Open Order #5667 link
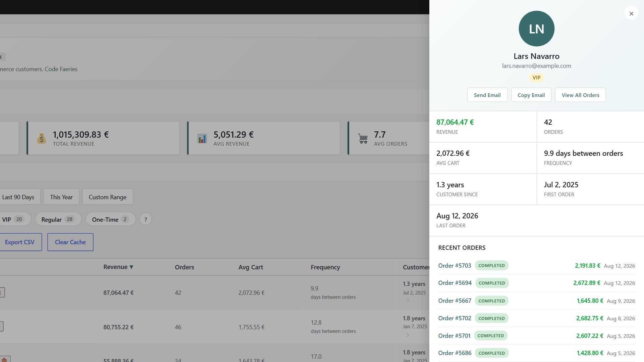 pyautogui.click(x=455, y=301)
